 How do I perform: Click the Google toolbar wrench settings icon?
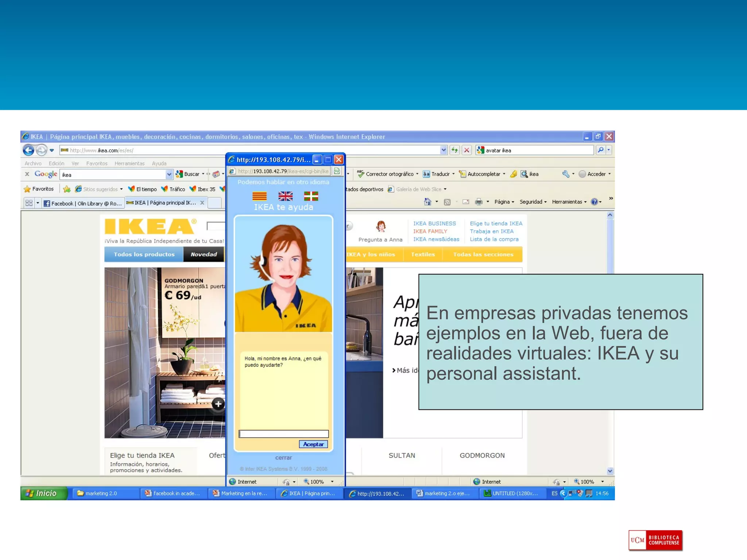pos(566,174)
